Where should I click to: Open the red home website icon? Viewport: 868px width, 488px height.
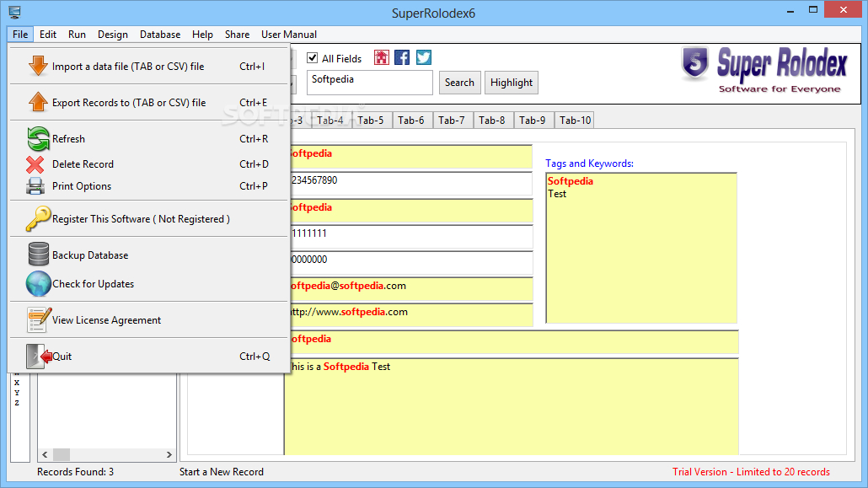(x=382, y=57)
